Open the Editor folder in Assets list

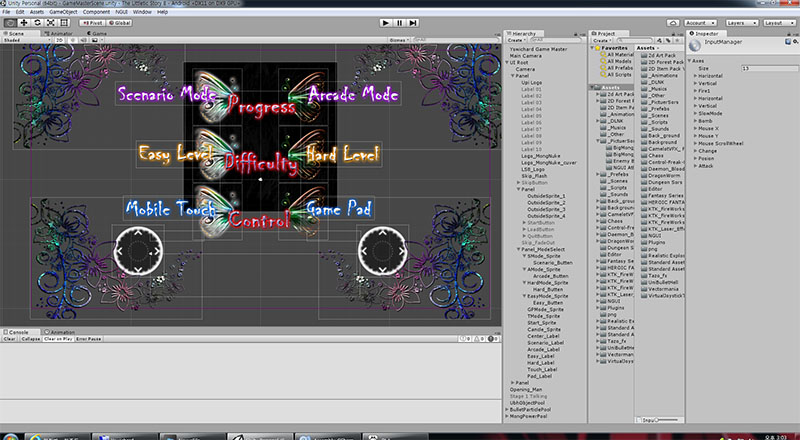pos(652,189)
